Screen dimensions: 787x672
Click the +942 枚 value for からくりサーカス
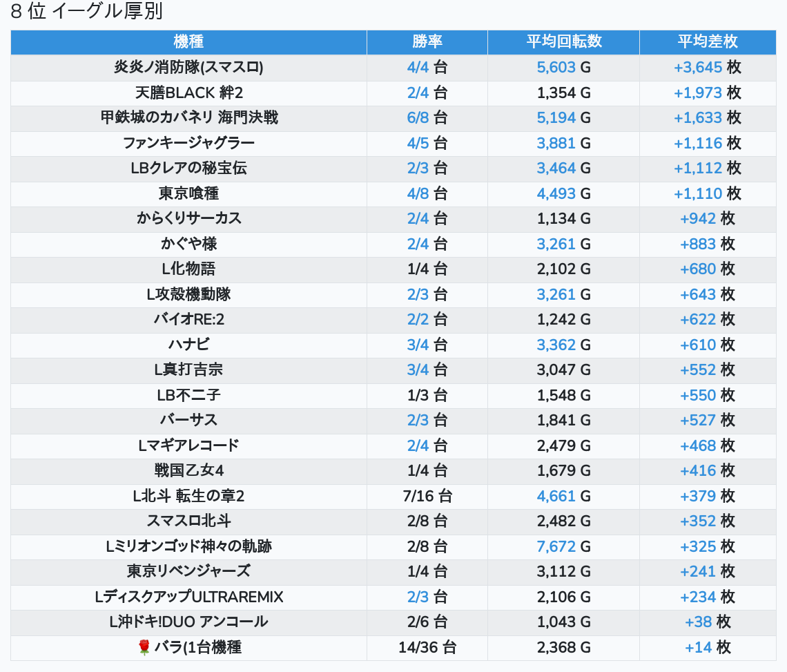[x=707, y=219]
